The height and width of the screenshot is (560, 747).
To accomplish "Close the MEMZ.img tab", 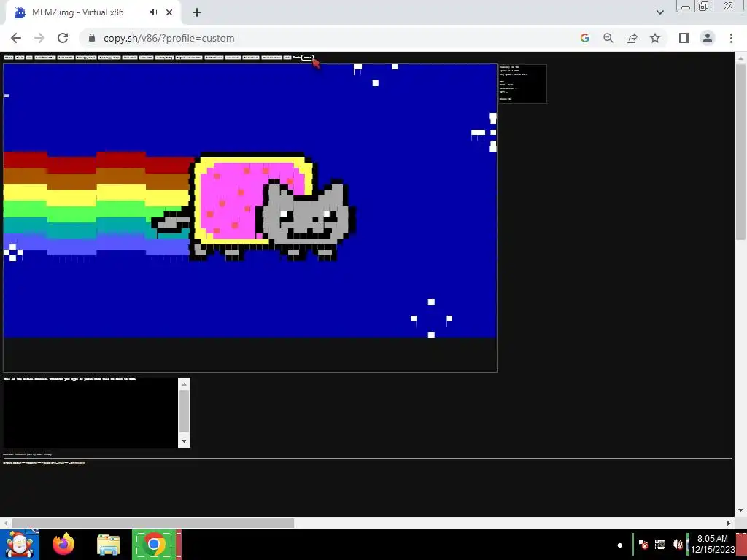I will click(169, 12).
